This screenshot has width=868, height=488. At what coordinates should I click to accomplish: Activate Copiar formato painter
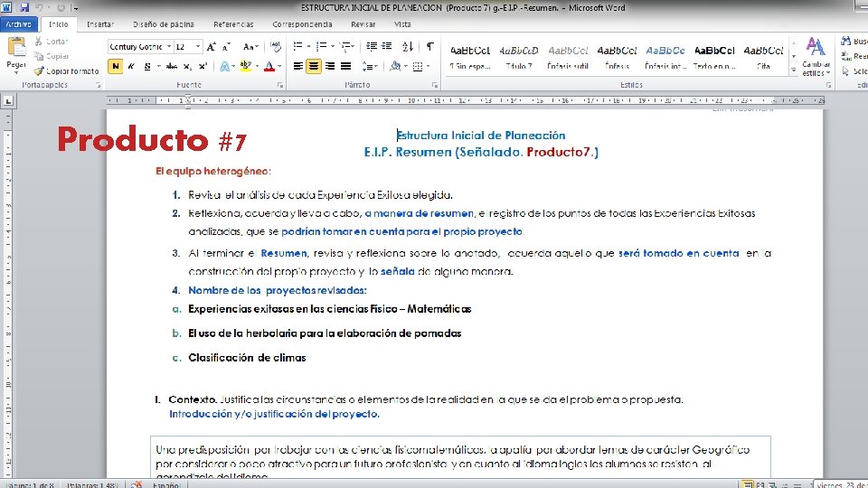66,70
